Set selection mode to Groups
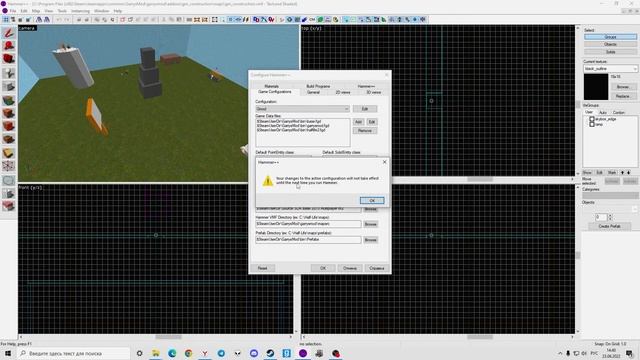 [610, 37]
